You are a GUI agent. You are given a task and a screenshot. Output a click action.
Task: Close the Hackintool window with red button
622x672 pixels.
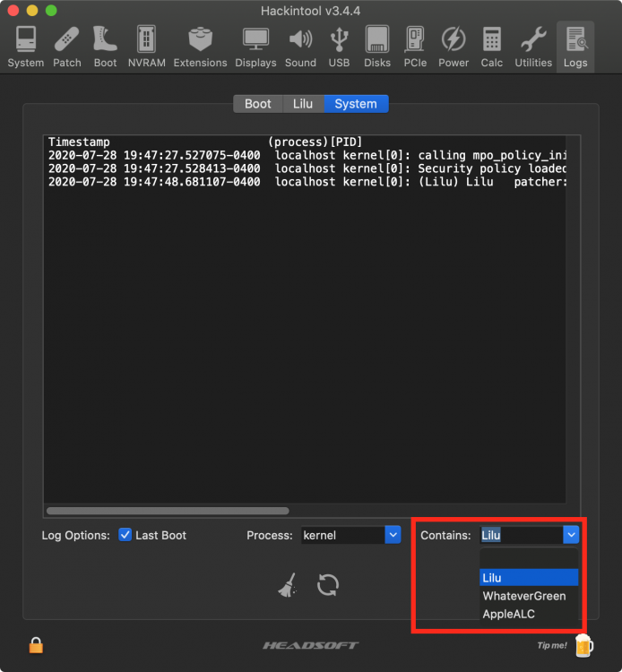point(13,10)
